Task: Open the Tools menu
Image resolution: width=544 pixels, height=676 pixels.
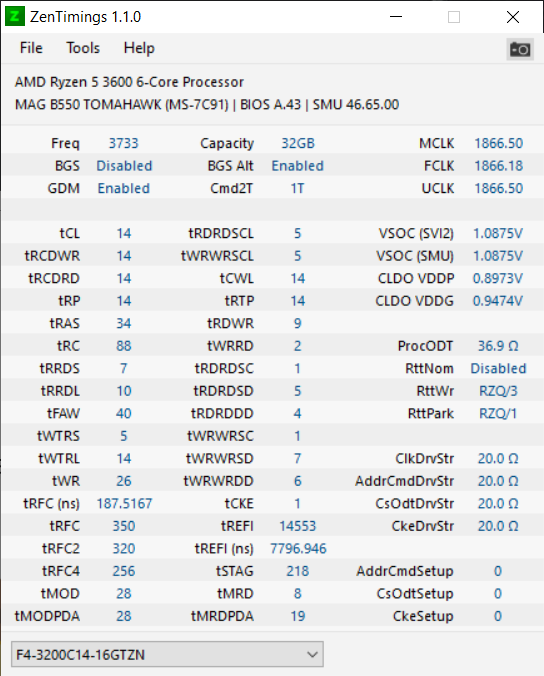Action: 83,48
